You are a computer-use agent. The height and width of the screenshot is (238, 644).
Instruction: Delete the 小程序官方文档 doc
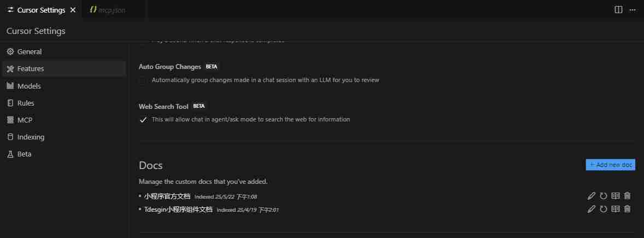pos(627,196)
